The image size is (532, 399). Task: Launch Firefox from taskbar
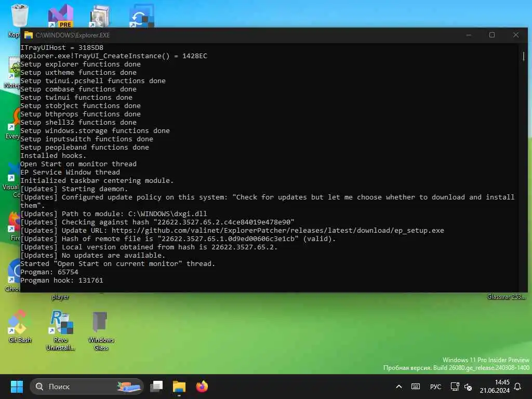point(202,387)
